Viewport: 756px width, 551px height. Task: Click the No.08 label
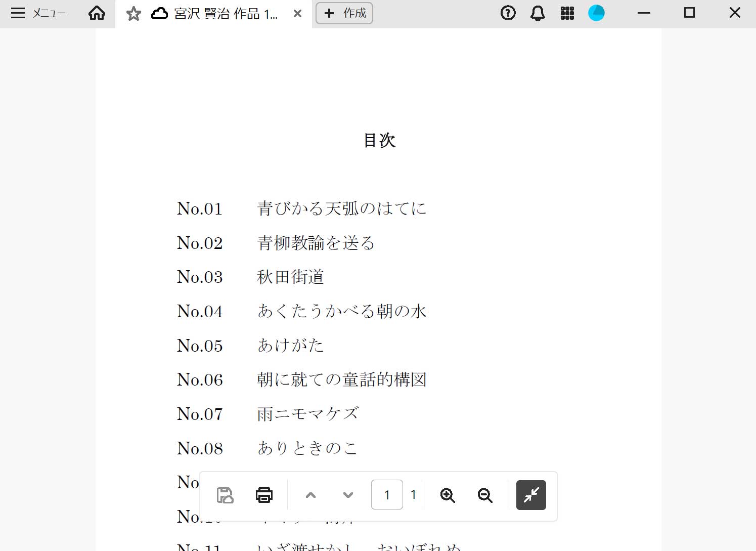[200, 448]
